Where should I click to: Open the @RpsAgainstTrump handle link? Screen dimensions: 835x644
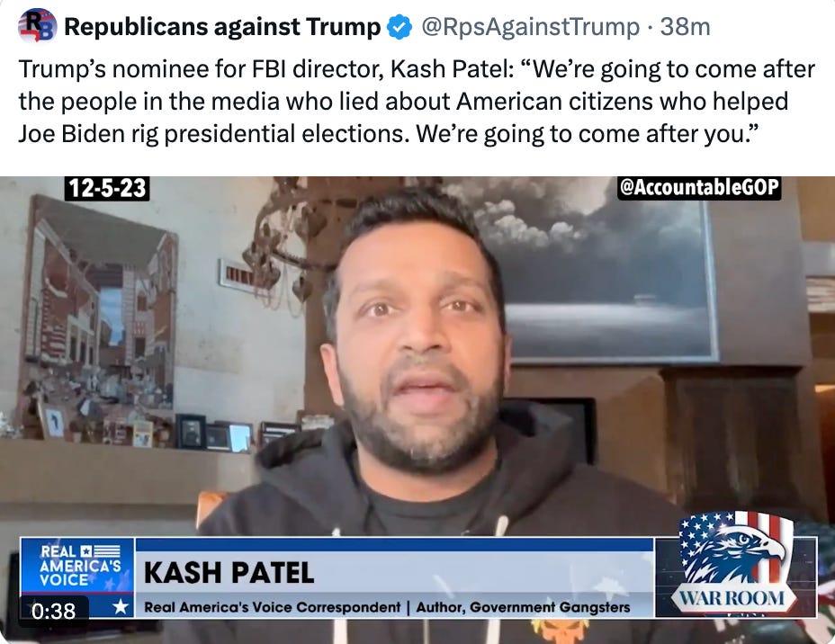(x=530, y=27)
